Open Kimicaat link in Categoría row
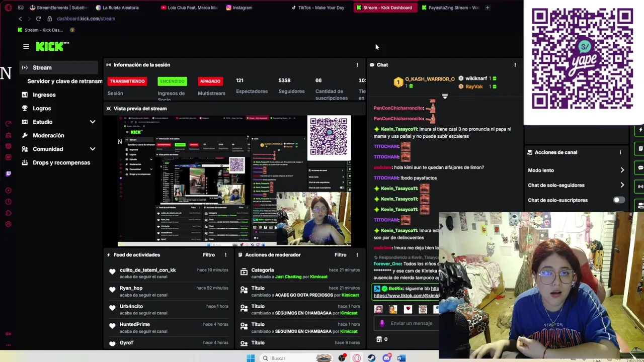Image resolution: width=644 pixels, height=362 pixels. [319, 277]
